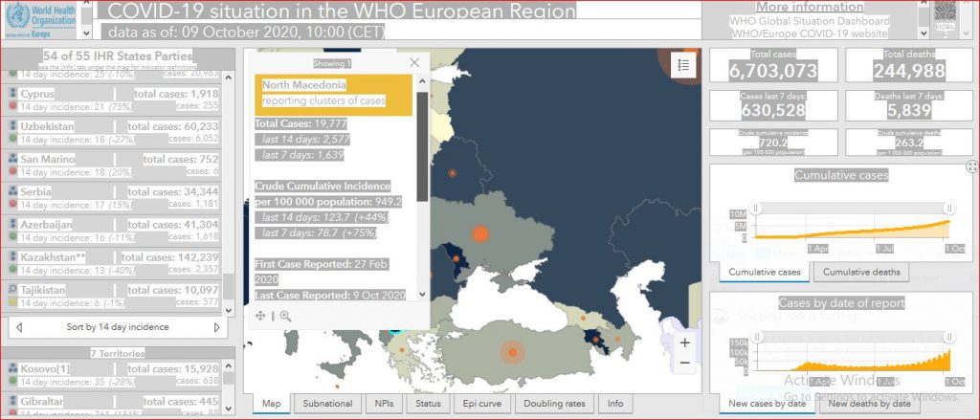
Task: Click the Turkey orange case bubble
Action: pyautogui.click(x=513, y=352)
